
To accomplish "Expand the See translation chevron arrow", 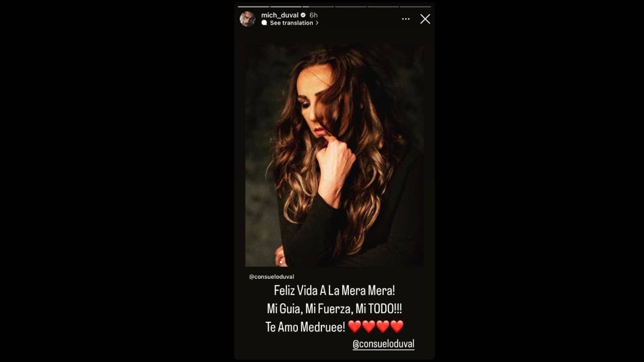I will coord(317,23).
